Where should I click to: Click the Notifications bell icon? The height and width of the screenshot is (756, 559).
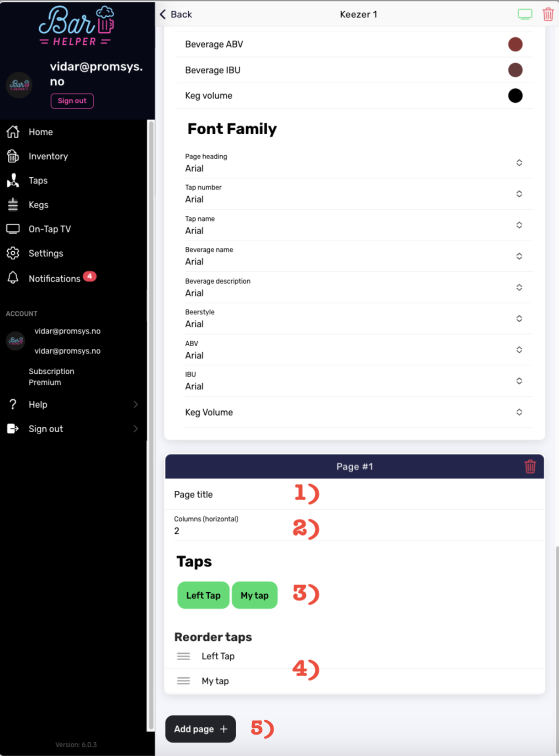click(13, 278)
